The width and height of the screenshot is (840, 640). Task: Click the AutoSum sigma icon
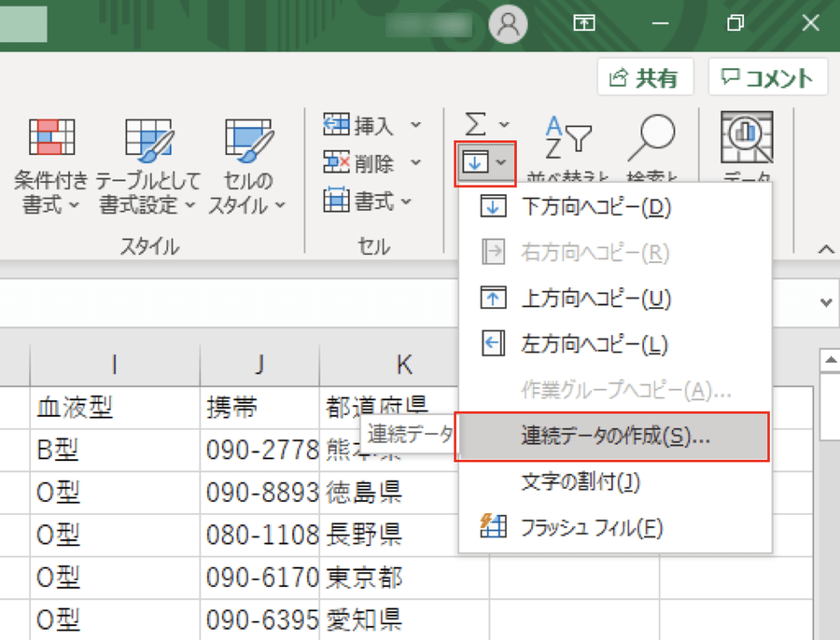pyautogui.click(x=476, y=124)
